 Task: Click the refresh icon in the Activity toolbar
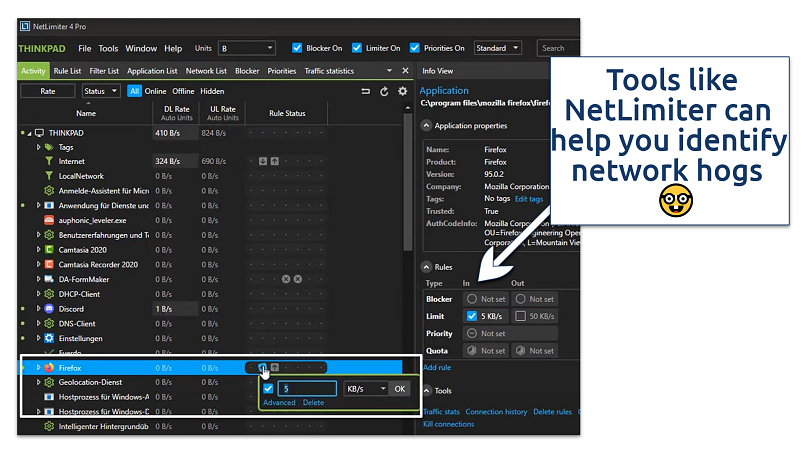pos(385,91)
